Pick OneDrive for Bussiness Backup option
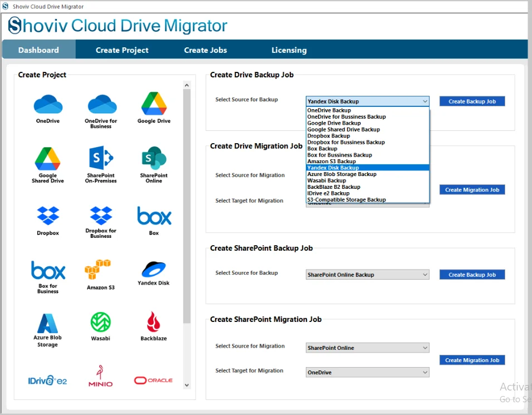 click(368, 117)
